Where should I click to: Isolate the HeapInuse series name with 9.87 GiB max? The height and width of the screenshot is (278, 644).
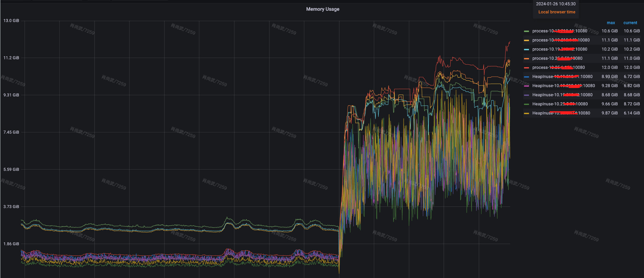pyautogui.click(x=561, y=113)
